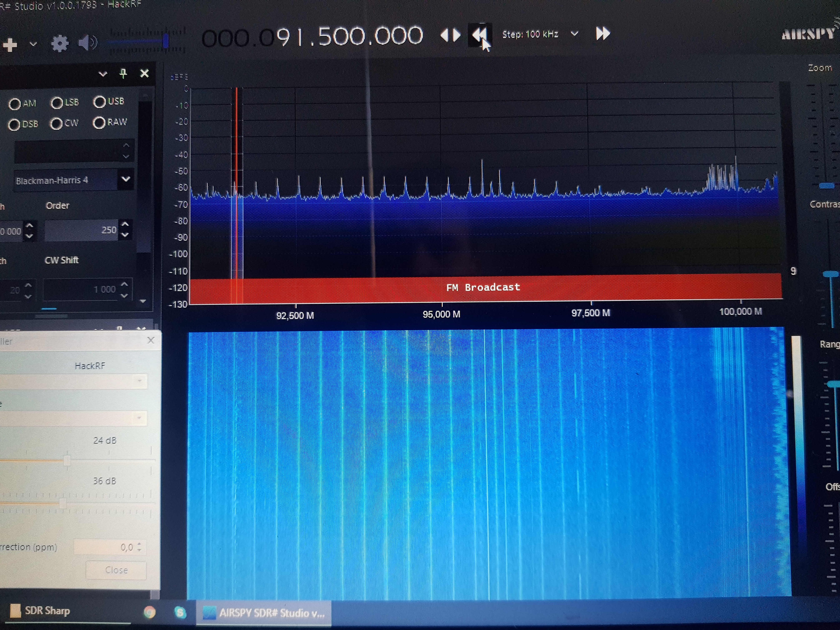Switch to AIRSPY SDR# Studio taskbar button

click(x=264, y=613)
